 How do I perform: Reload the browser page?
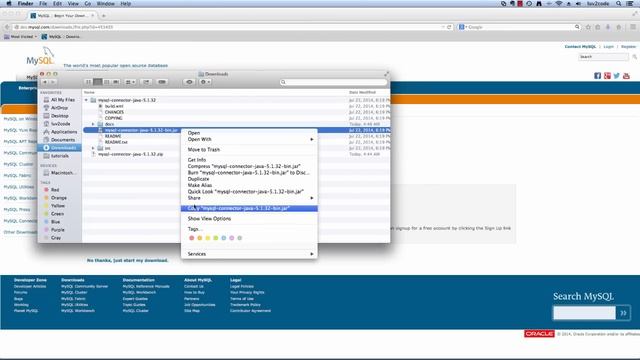449,27
